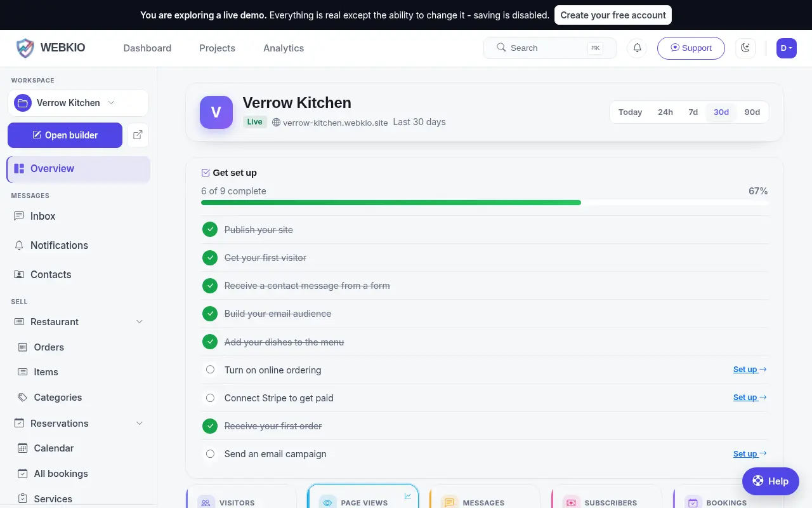The width and height of the screenshot is (812, 508).
Task: Click the chart icon on Page Views card
Action: (407, 496)
